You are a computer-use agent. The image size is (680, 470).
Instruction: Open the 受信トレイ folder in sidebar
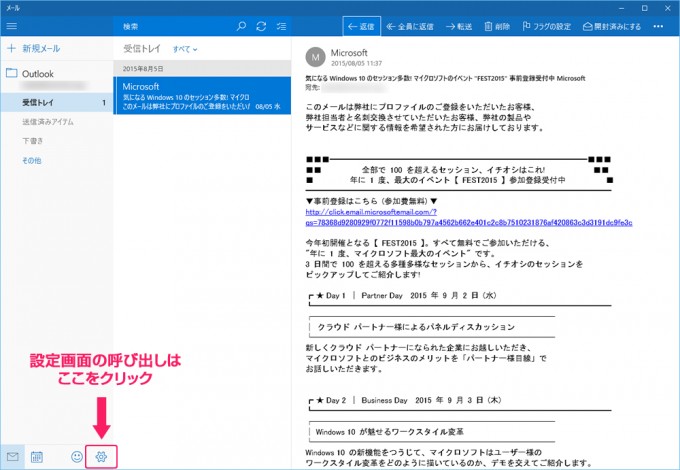click(56, 102)
